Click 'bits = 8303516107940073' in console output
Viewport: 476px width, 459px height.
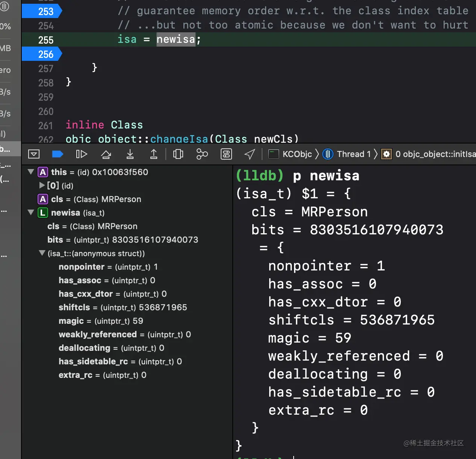(x=347, y=230)
